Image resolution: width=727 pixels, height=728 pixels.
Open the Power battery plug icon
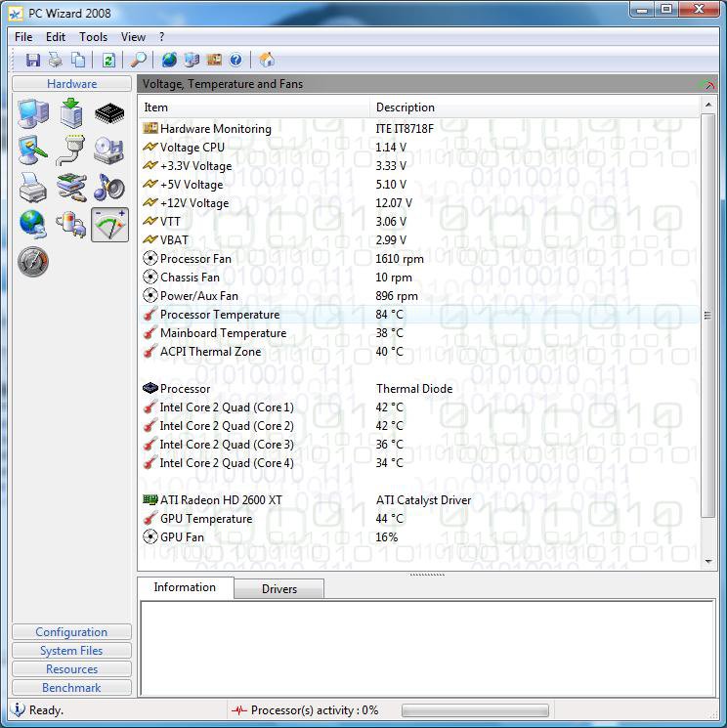pos(71,225)
